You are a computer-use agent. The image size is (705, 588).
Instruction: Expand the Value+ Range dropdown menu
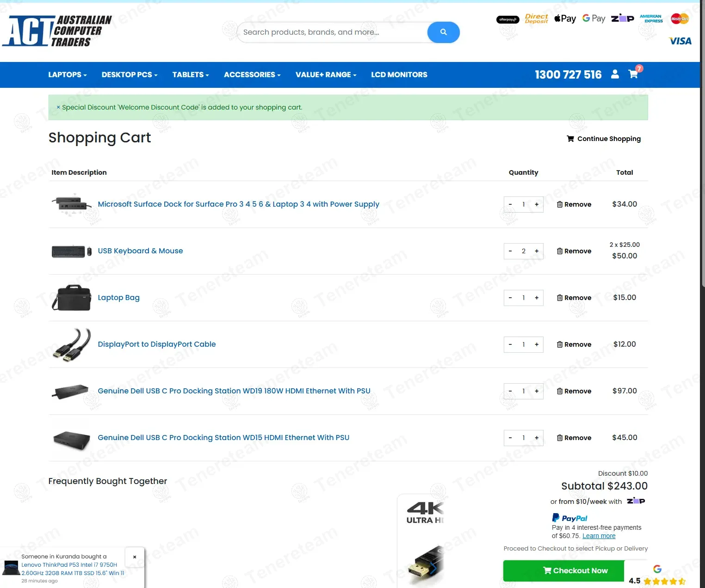(326, 74)
